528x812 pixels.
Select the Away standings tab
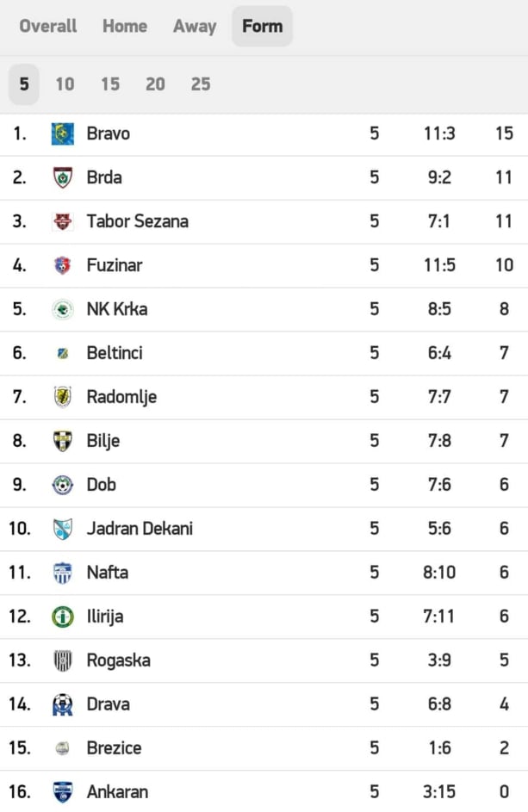pyautogui.click(x=195, y=26)
